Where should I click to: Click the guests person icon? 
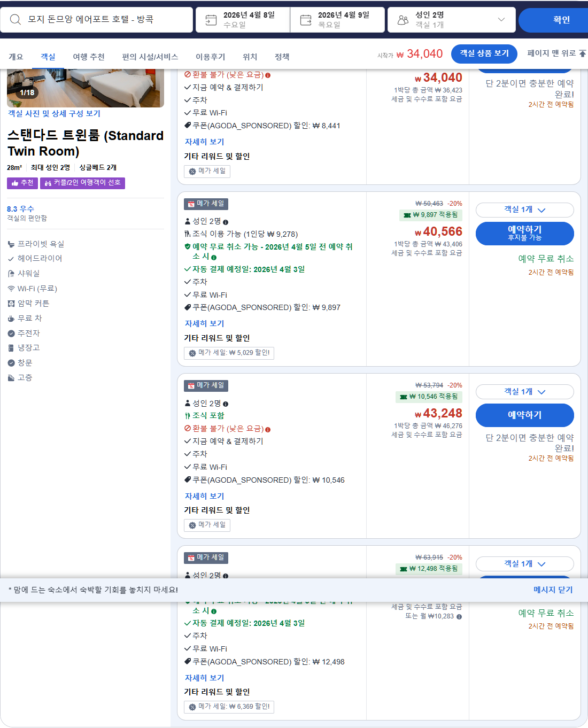(x=403, y=19)
